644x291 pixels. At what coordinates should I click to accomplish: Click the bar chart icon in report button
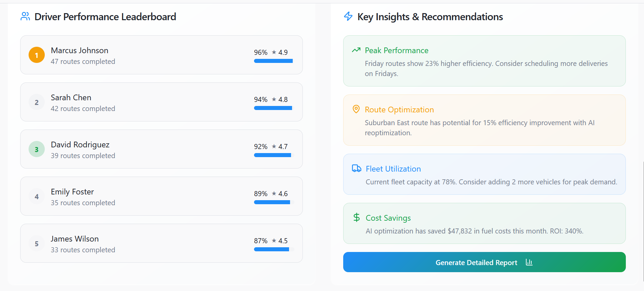pos(529,262)
